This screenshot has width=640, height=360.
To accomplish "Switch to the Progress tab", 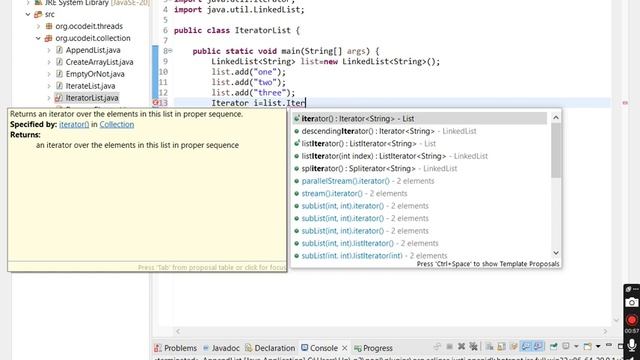I will click(373, 348).
